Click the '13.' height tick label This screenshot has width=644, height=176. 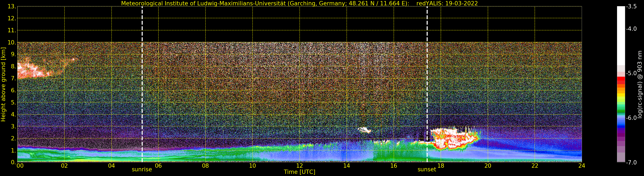[x=12, y=6]
